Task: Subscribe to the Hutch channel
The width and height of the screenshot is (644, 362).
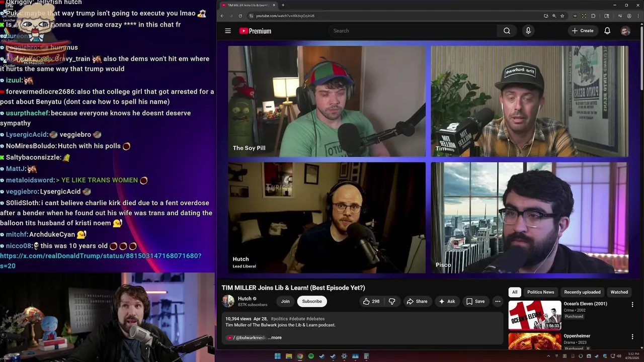Action: click(312, 301)
